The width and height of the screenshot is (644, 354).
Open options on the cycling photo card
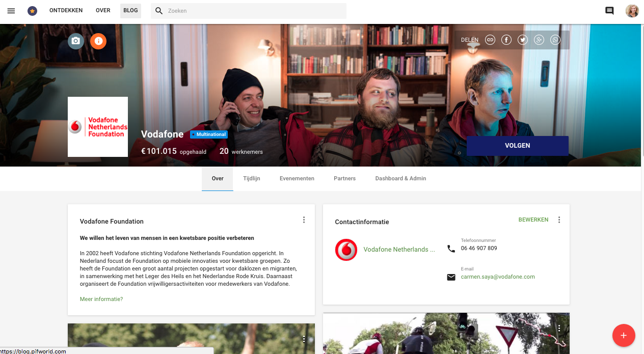pos(559,328)
